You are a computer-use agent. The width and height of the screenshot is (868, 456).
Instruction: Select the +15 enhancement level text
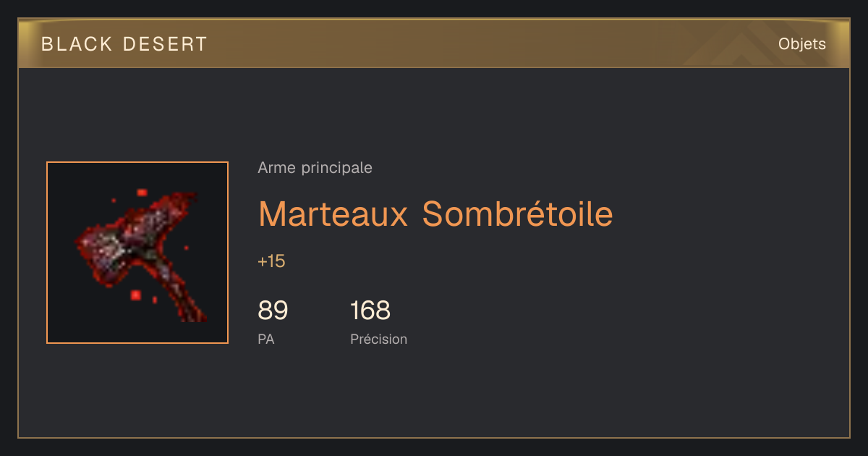pyautogui.click(x=271, y=261)
